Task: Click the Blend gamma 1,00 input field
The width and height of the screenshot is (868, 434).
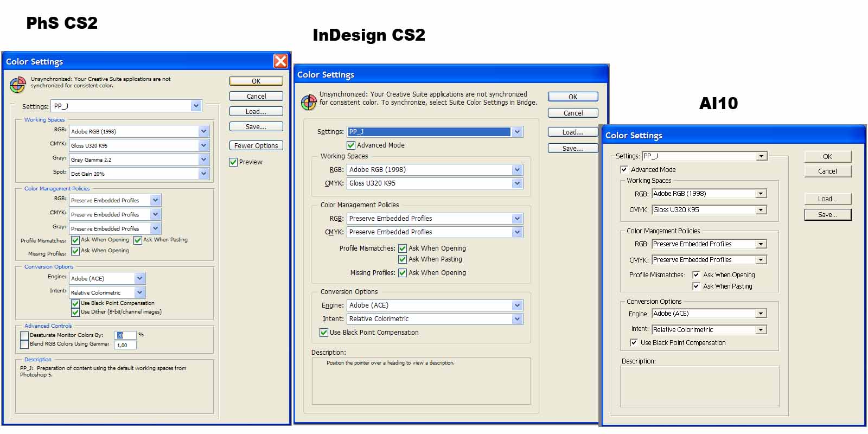Action: [125, 345]
